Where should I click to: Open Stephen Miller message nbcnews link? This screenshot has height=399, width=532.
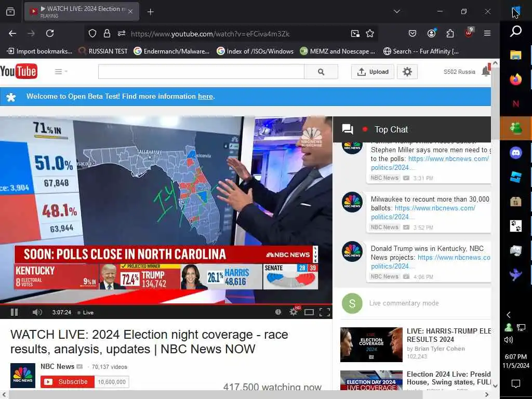click(x=430, y=163)
